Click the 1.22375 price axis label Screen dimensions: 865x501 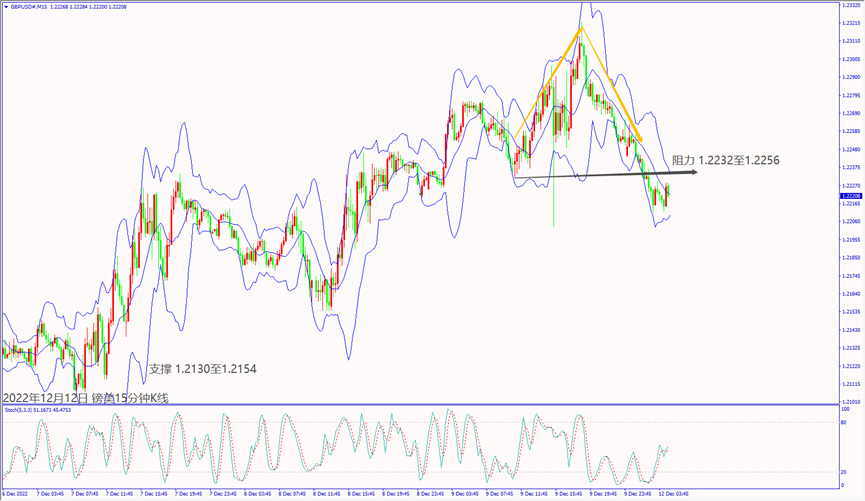(x=850, y=167)
